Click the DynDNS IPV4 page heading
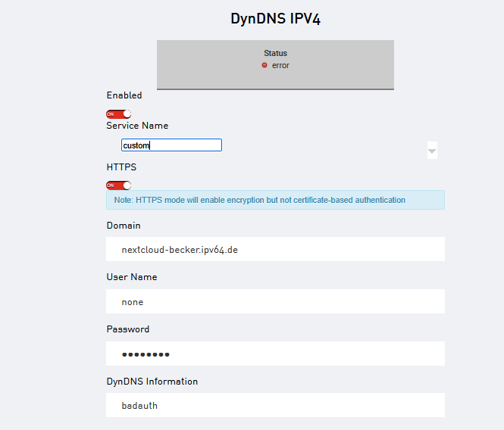 pyautogui.click(x=275, y=19)
